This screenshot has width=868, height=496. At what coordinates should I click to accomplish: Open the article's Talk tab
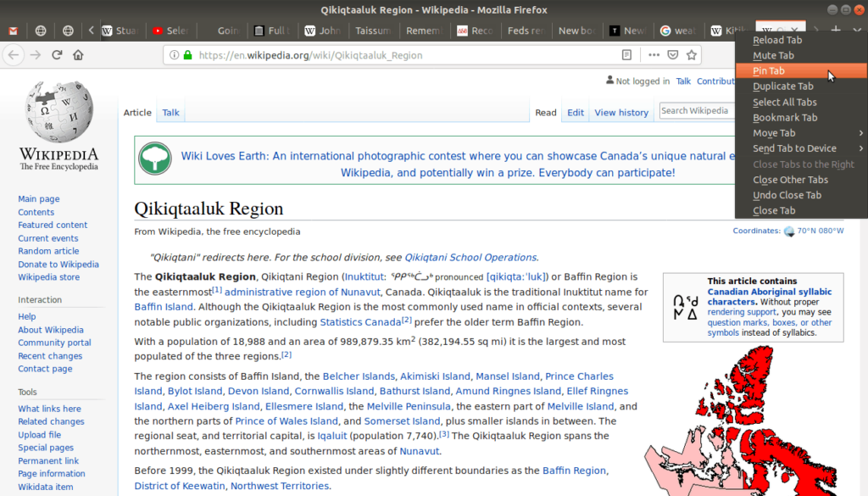[x=170, y=113]
